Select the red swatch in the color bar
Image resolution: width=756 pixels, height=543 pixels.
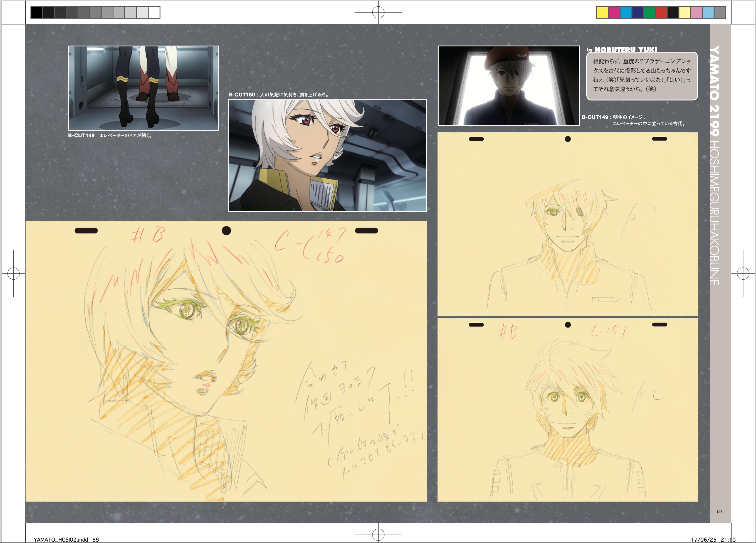pos(661,12)
